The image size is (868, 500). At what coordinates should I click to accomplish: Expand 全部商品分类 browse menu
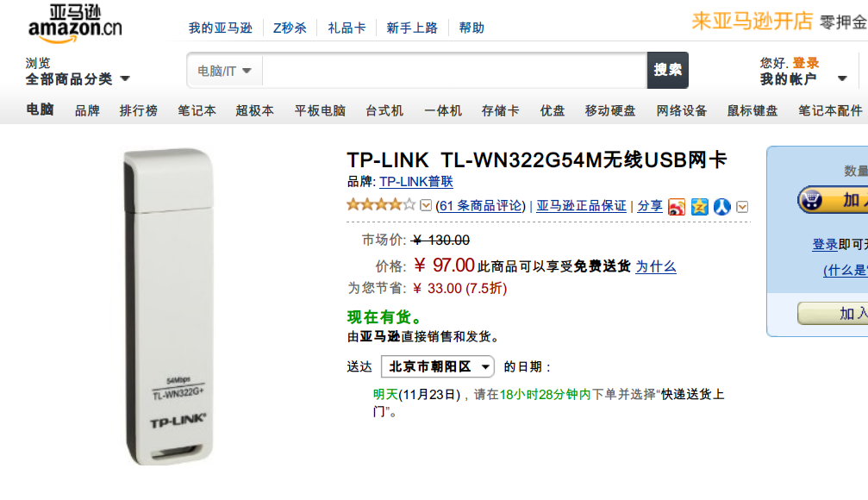(78, 79)
